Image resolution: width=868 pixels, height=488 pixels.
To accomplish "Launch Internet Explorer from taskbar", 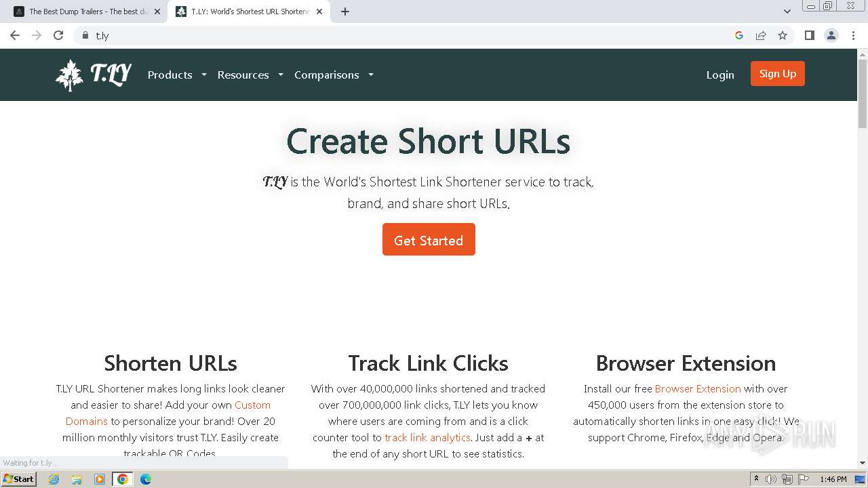I will (x=54, y=479).
